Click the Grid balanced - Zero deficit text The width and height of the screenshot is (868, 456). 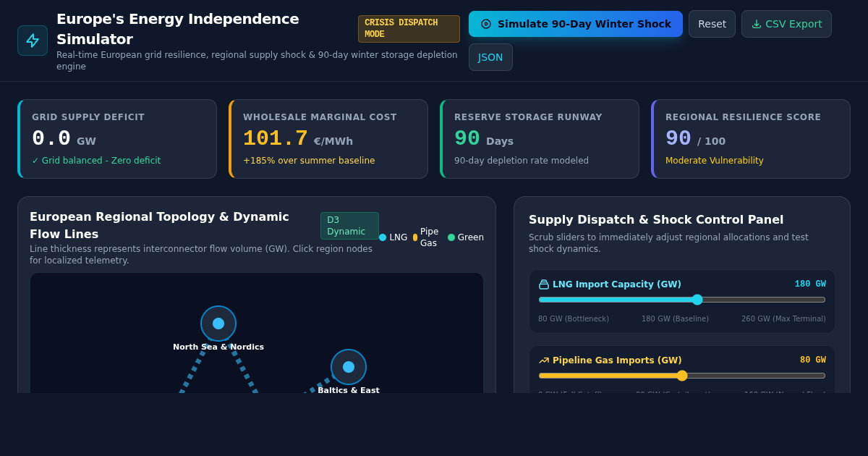point(96,161)
